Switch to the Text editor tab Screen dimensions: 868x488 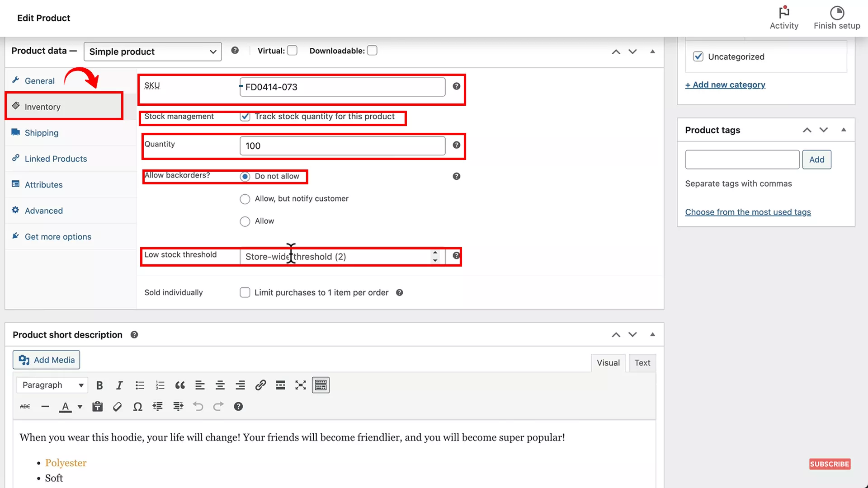(x=642, y=362)
